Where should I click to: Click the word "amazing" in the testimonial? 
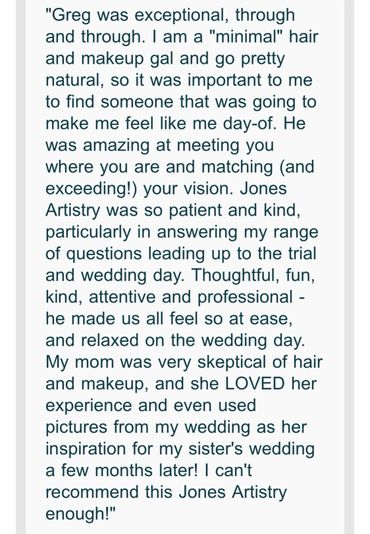116,147
